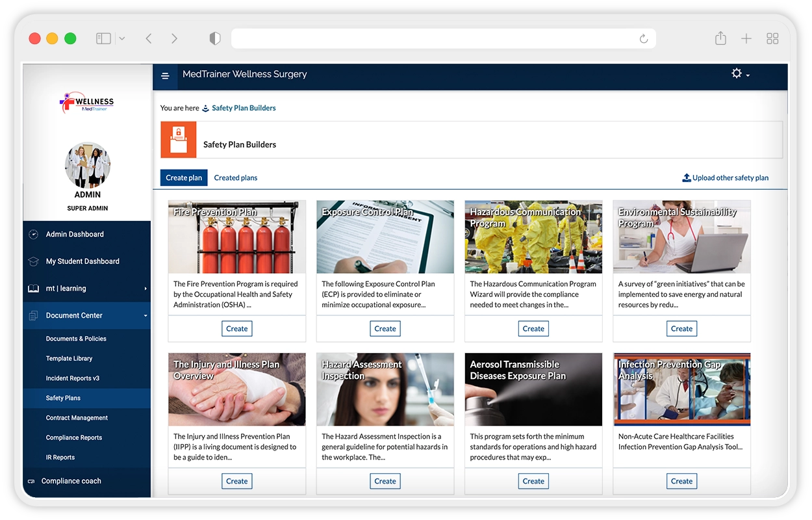Collapse the Document Center menu

click(x=146, y=316)
